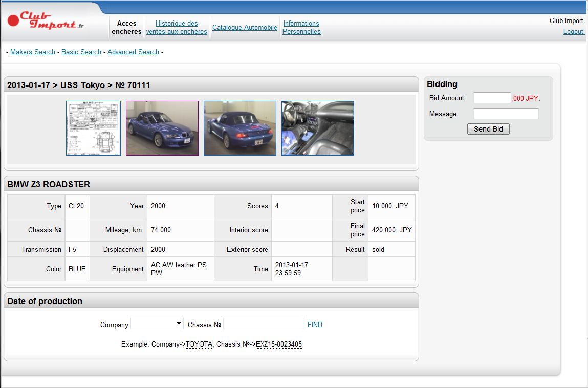Click the Club Import logo

pyautogui.click(x=46, y=21)
